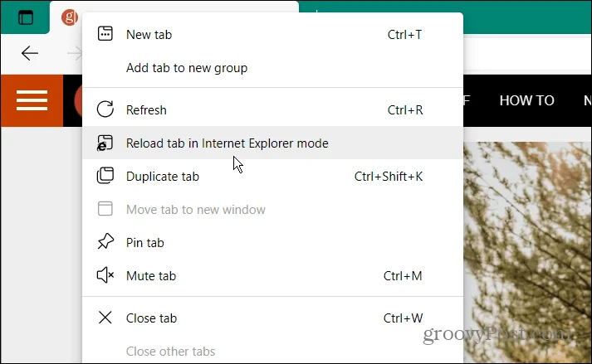This screenshot has width=592, height=364.
Task: Open the tab actions menu icon
Action: tap(26, 17)
